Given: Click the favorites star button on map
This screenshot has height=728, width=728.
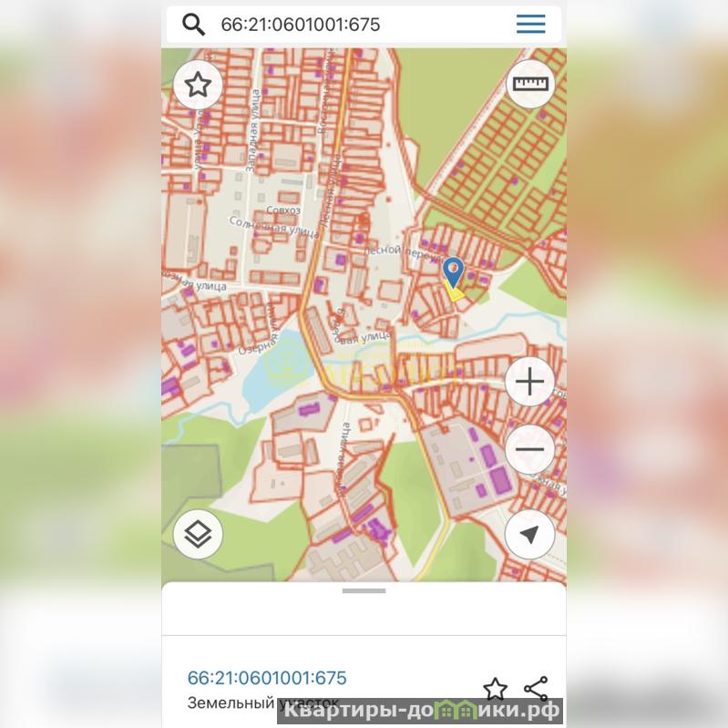Looking at the screenshot, I should 199,85.
